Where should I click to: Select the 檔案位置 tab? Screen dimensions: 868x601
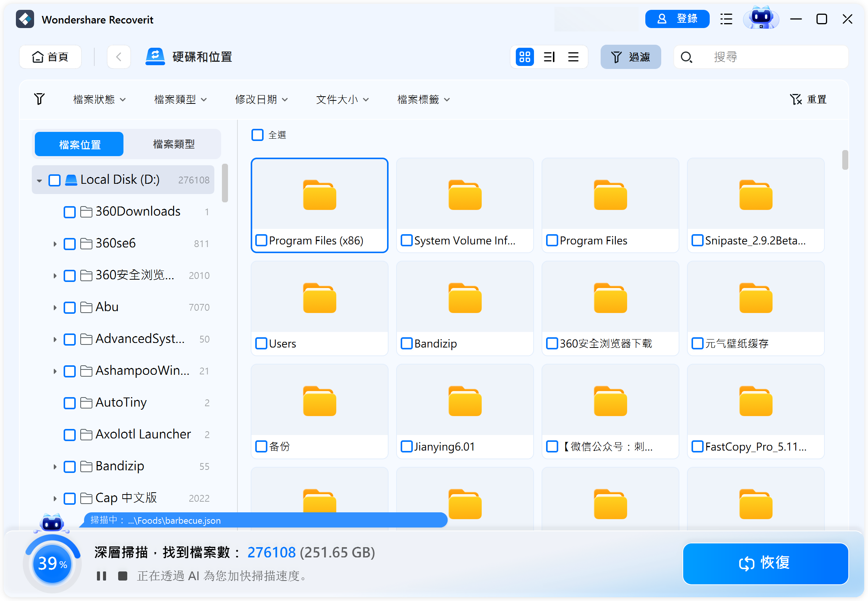point(79,144)
